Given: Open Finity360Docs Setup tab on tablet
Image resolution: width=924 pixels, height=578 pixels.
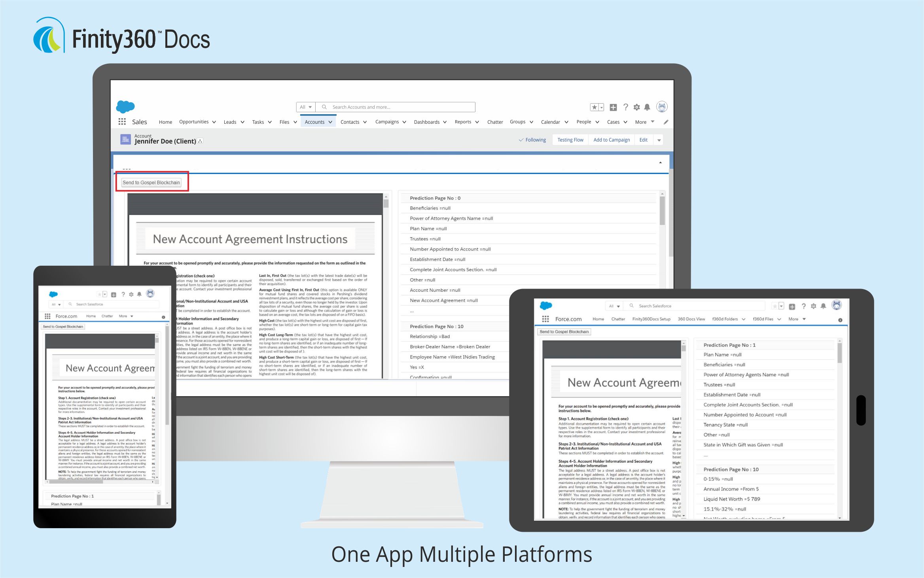Looking at the screenshot, I should pos(651,319).
